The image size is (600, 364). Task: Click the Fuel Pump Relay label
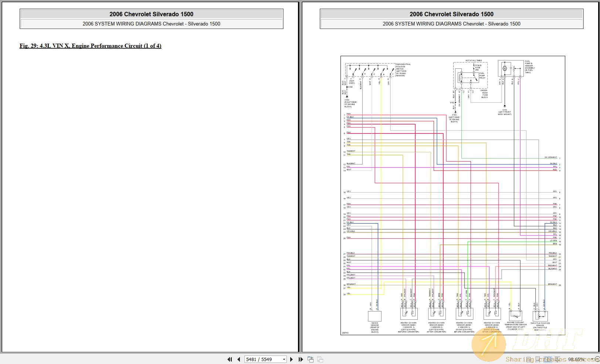482,75
